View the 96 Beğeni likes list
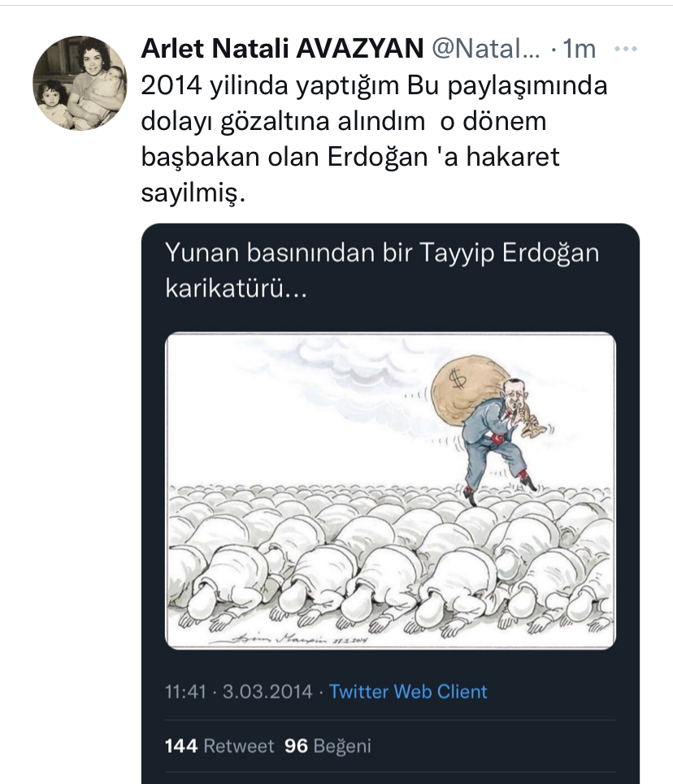The width and height of the screenshot is (673, 784). point(328,746)
